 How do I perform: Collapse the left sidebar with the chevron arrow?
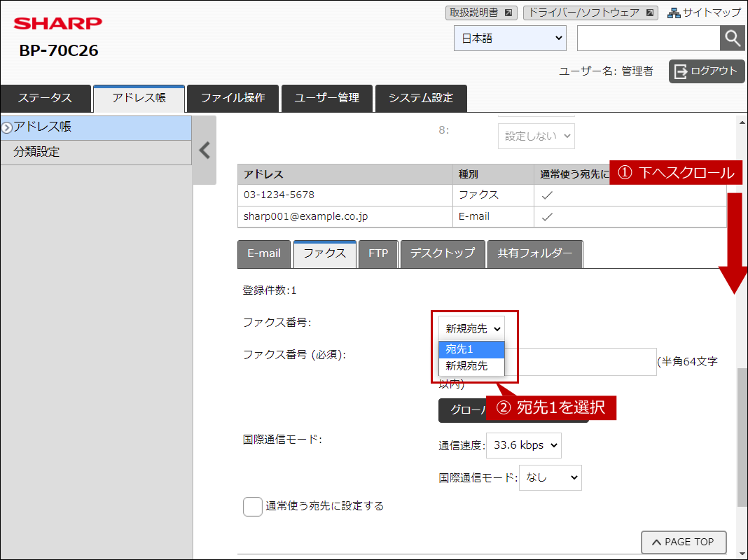click(205, 150)
